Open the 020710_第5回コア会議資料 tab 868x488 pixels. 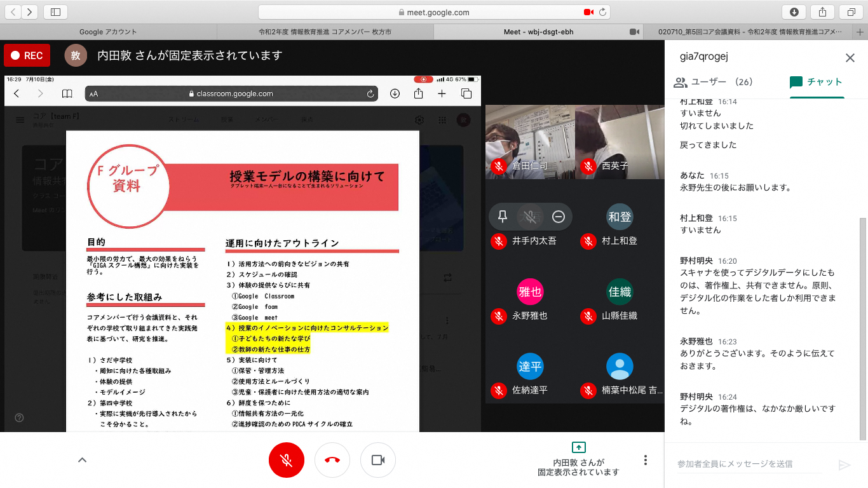pos(749,32)
